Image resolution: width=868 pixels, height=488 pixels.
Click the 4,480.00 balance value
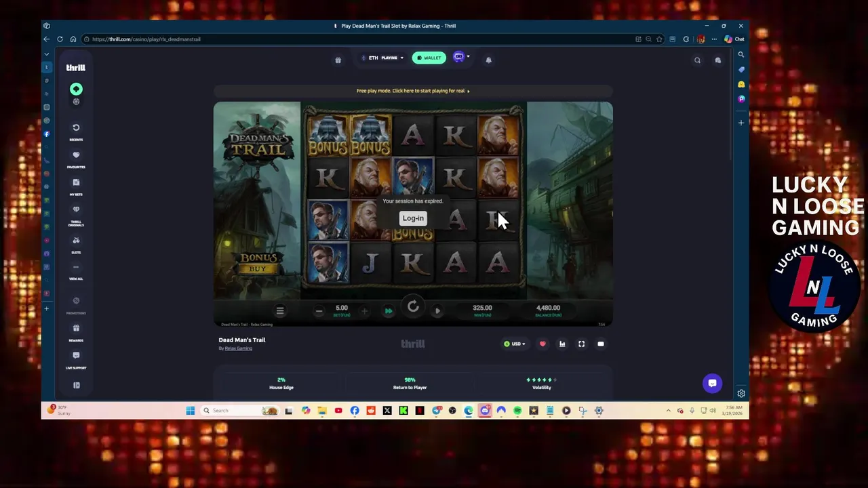tap(548, 308)
